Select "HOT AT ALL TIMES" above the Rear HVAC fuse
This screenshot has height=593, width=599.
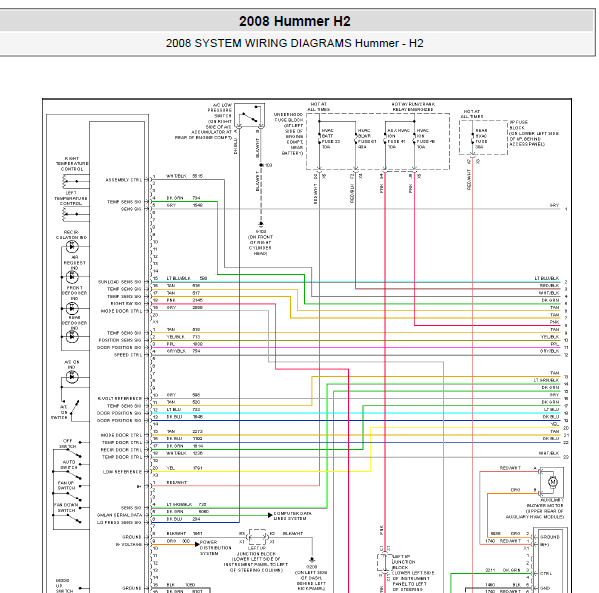[x=472, y=114]
